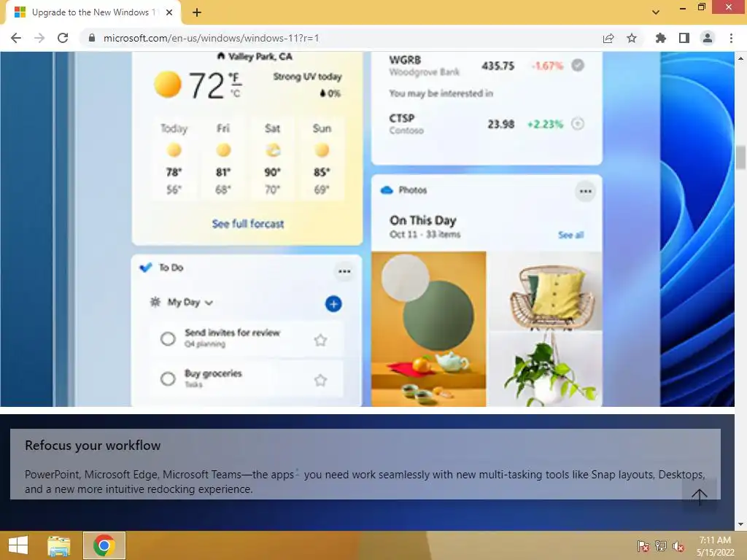Click the Chrome taskbar icon

(x=104, y=545)
